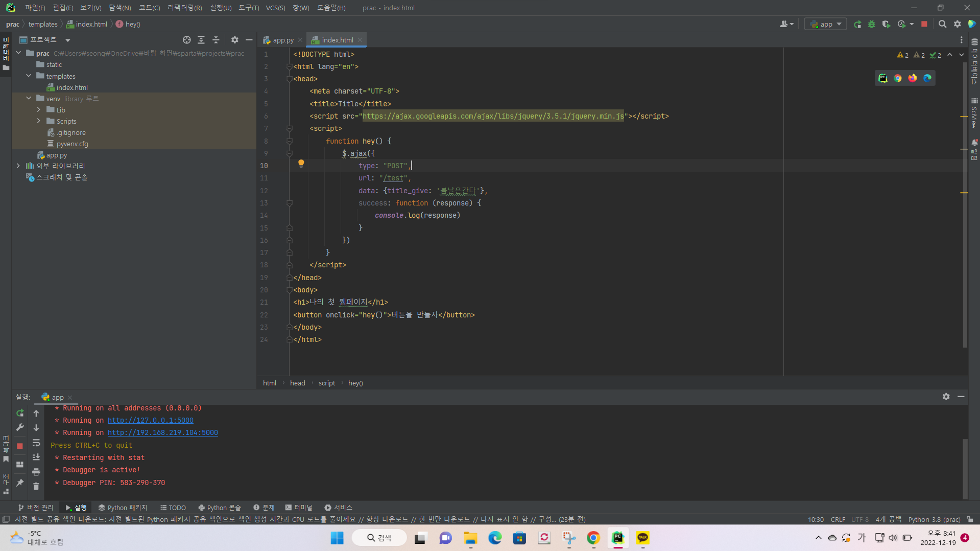Open the Python 콘솔 tab

point(220,508)
